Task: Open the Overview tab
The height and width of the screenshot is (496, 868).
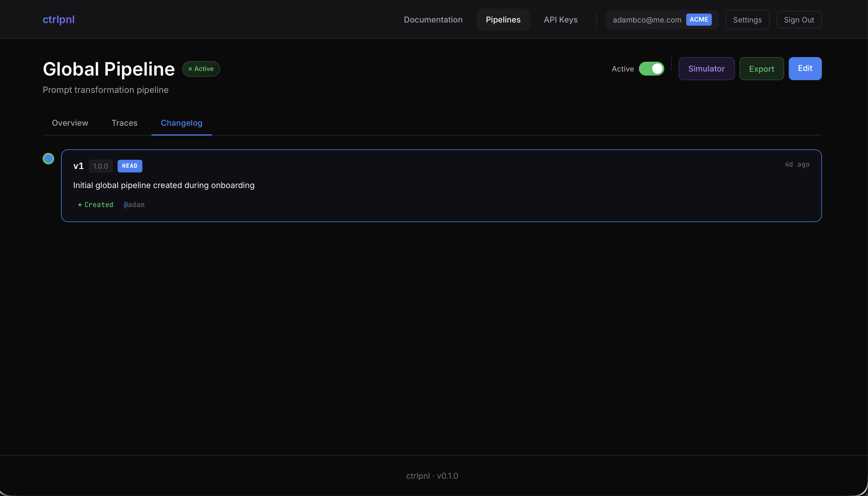Action: 70,123
